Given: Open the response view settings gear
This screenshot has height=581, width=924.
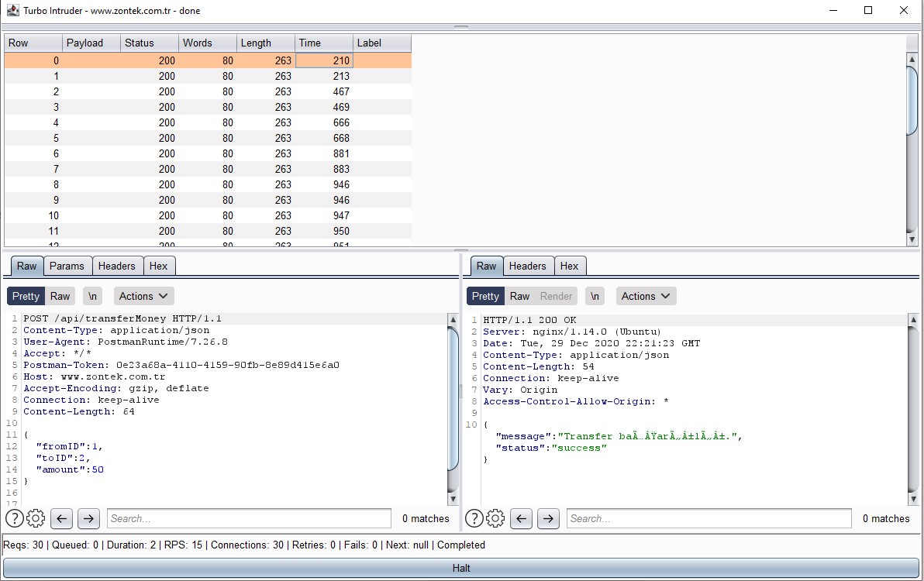Looking at the screenshot, I should tap(495, 518).
